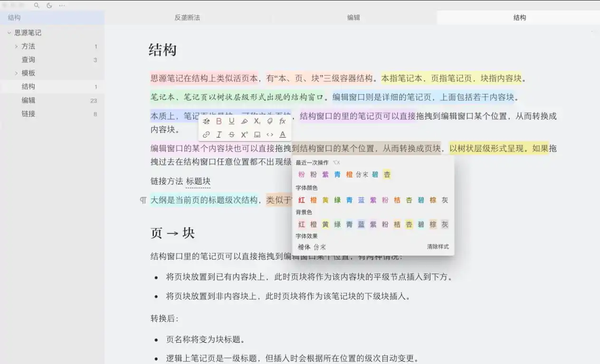The height and width of the screenshot is (364, 600).
Task: Insert a link using the link icon
Action: (206, 134)
